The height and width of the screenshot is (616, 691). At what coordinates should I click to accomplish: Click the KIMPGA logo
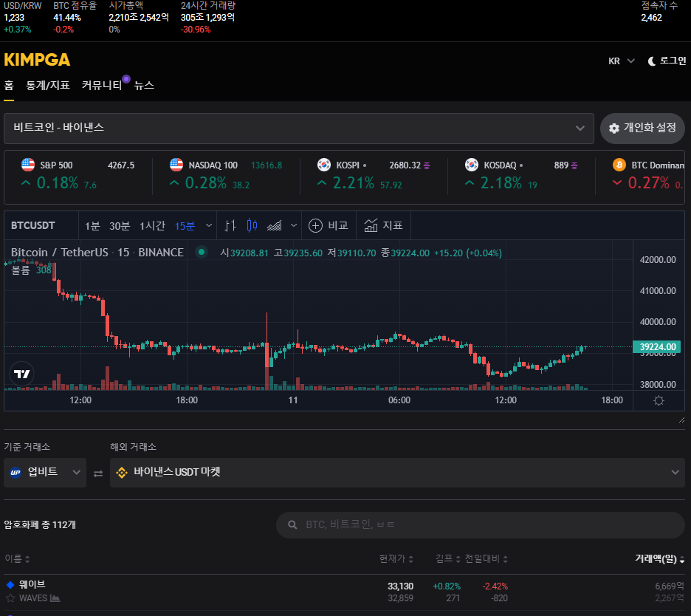(37, 60)
